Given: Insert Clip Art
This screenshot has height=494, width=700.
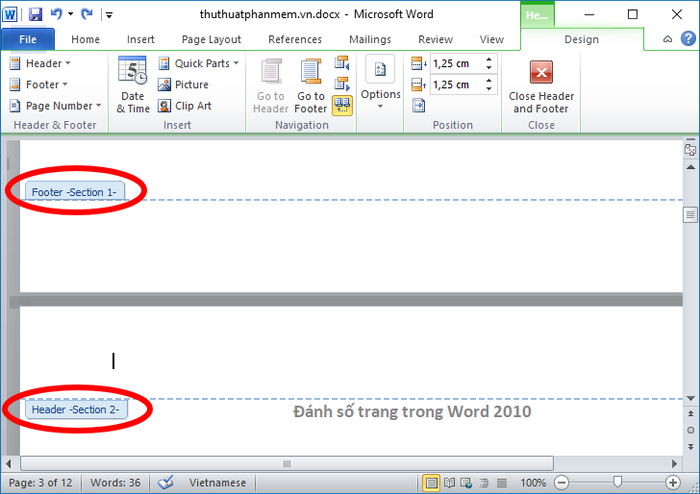Looking at the screenshot, I should click(x=185, y=106).
